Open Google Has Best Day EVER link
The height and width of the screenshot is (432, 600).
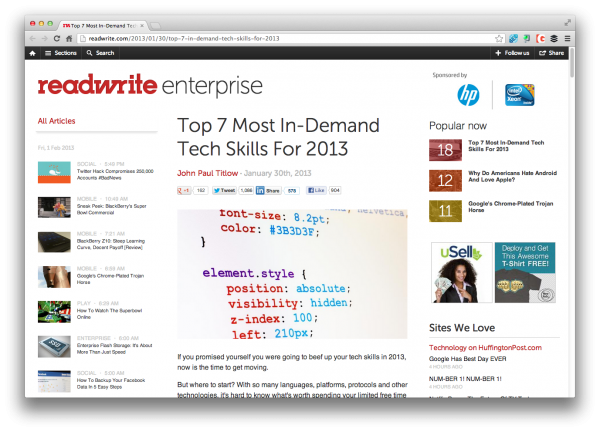(468, 359)
